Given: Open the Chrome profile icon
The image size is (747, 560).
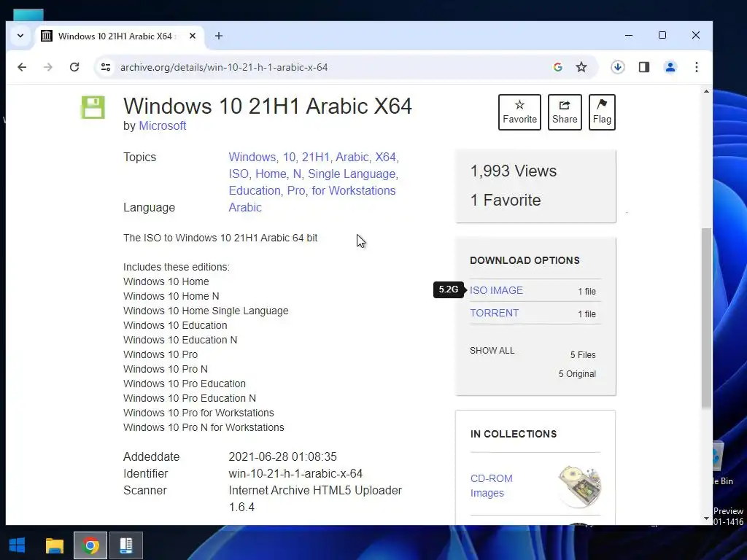Looking at the screenshot, I should [x=670, y=67].
